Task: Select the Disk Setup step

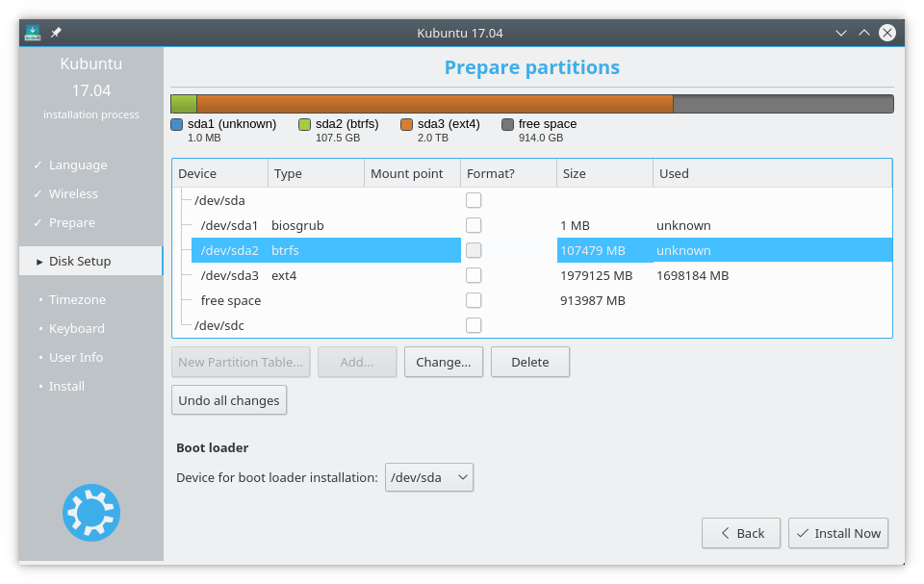Action: point(90,261)
